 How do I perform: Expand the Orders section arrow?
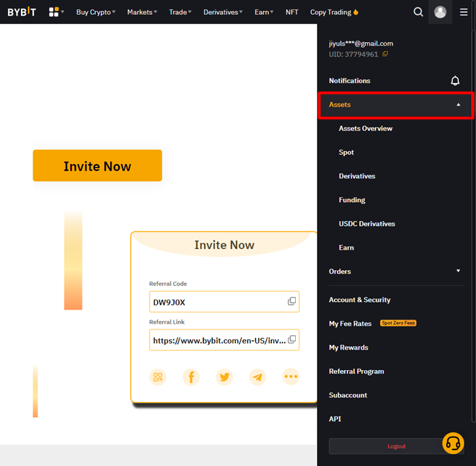tap(458, 271)
